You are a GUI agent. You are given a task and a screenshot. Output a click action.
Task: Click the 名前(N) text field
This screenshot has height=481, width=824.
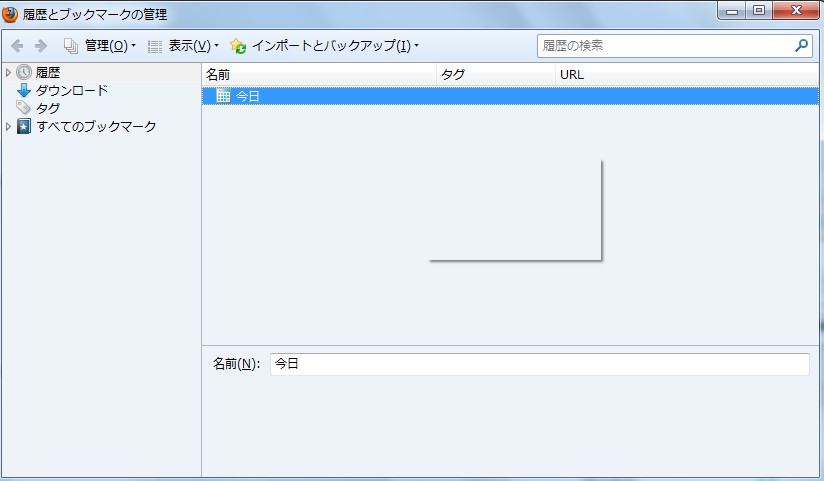point(539,364)
